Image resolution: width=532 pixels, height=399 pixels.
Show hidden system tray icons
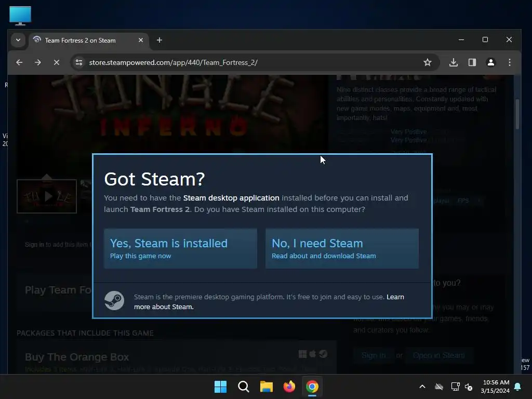point(422,387)
